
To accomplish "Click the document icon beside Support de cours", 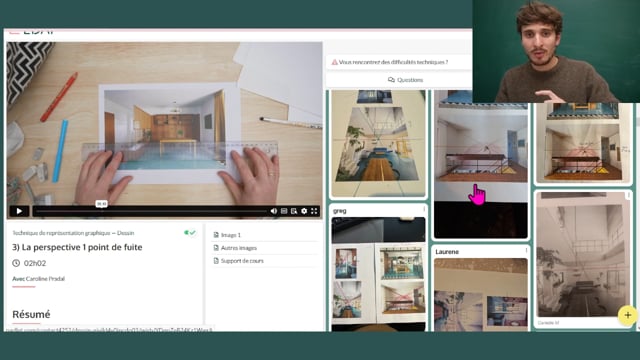I will click(x=216, y=261).
